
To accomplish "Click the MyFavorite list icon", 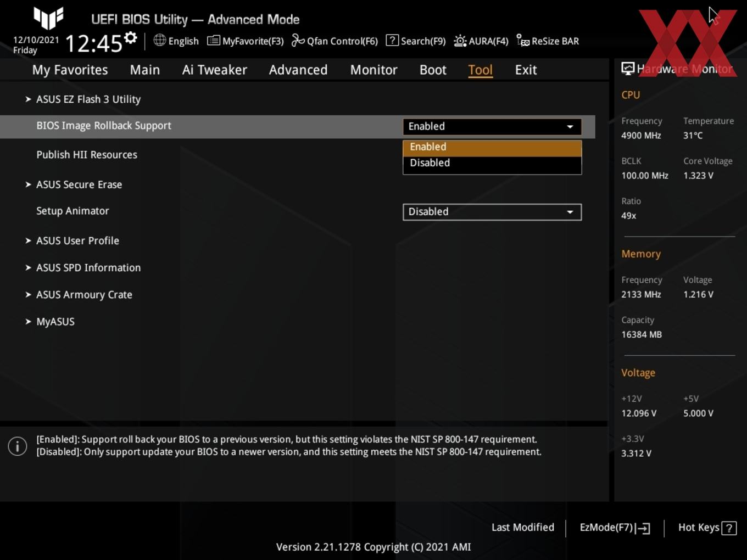I will click(214, 41).
